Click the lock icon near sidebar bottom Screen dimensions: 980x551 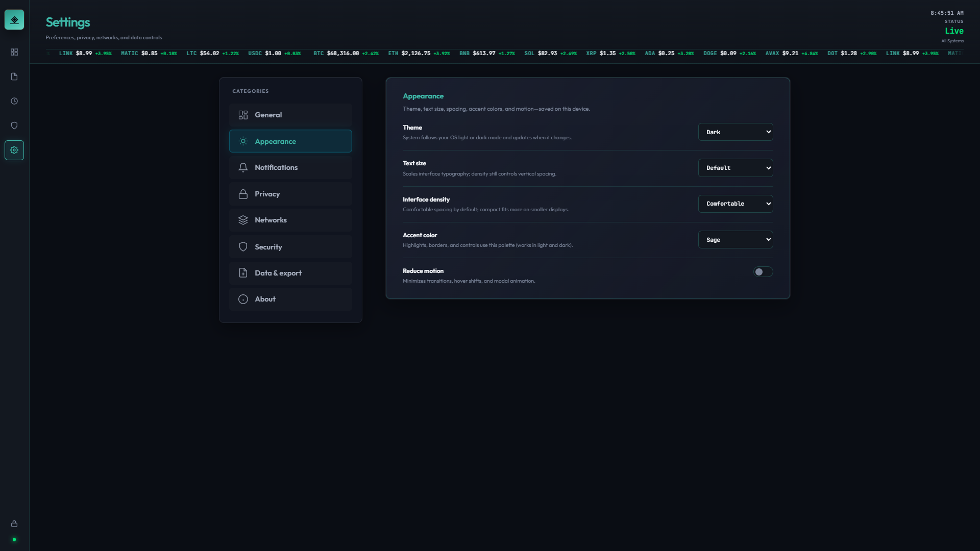14,523
